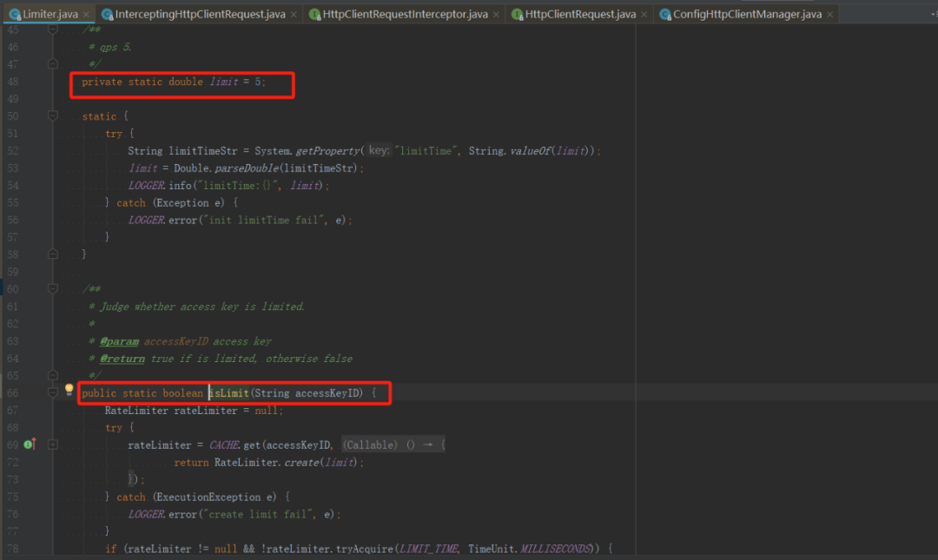Expand the collapsed "(Callable) () ->" region
The height and width of the screenshot is (560, 938).
click(x=393, y=445)
